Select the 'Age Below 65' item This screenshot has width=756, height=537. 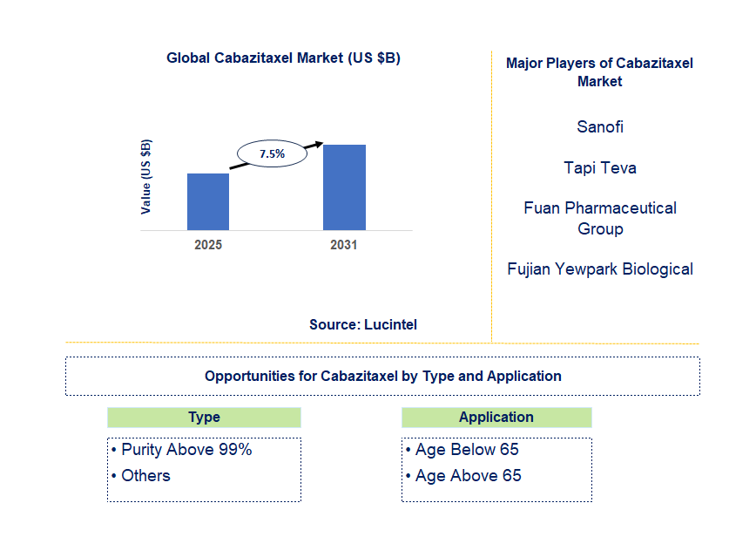(x=467, y=449)
